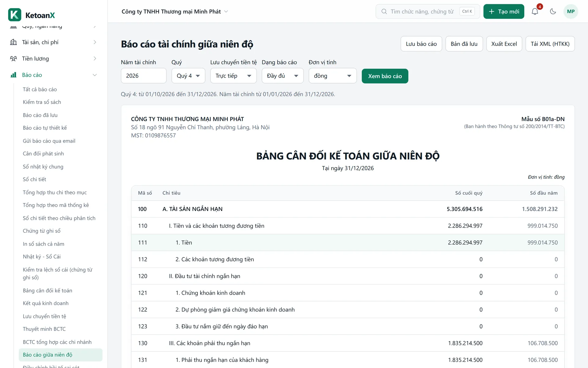
Task: Click value 5.305.694.516 in row 100
Action: [x=464, y=209]
